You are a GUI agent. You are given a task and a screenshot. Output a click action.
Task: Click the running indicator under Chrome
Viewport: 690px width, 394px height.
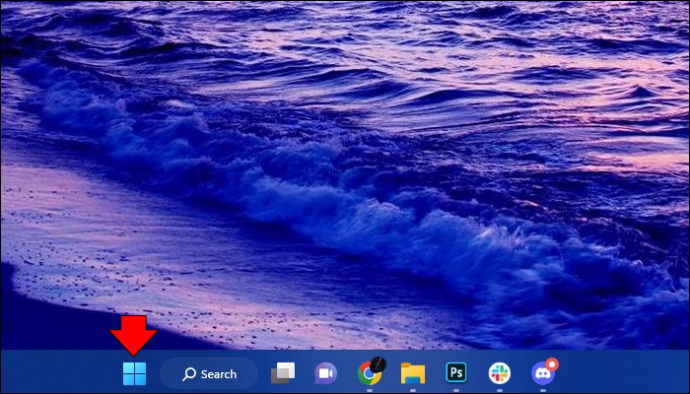[369, 390]
